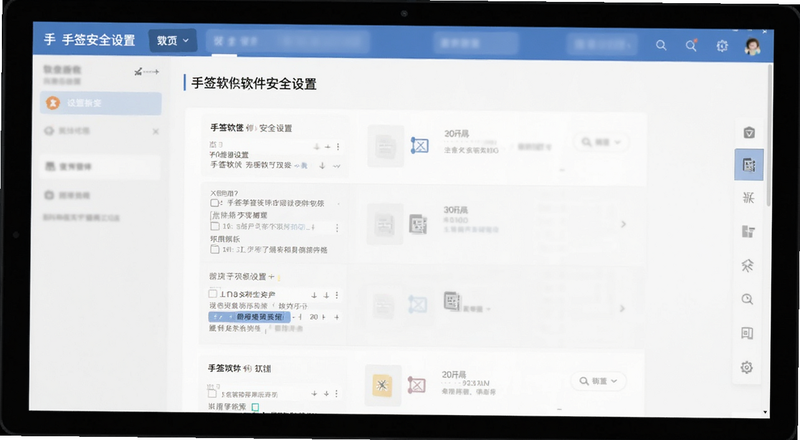800x440 pixels.
Task: Click the vertical scrollbar at right edge
Action: pos(770,135)
